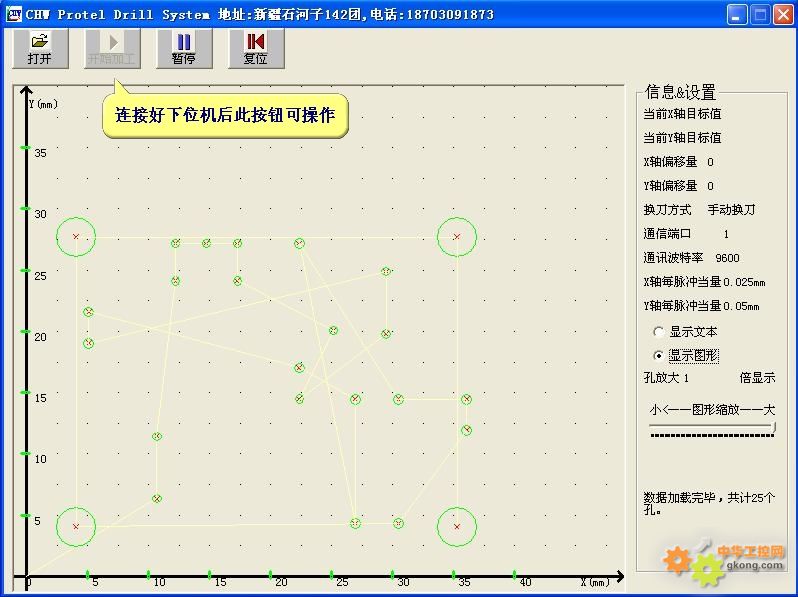Viewport: 798px width, 597px height.
Task: Click the X(mm) axis label
Action: (595, 582)
